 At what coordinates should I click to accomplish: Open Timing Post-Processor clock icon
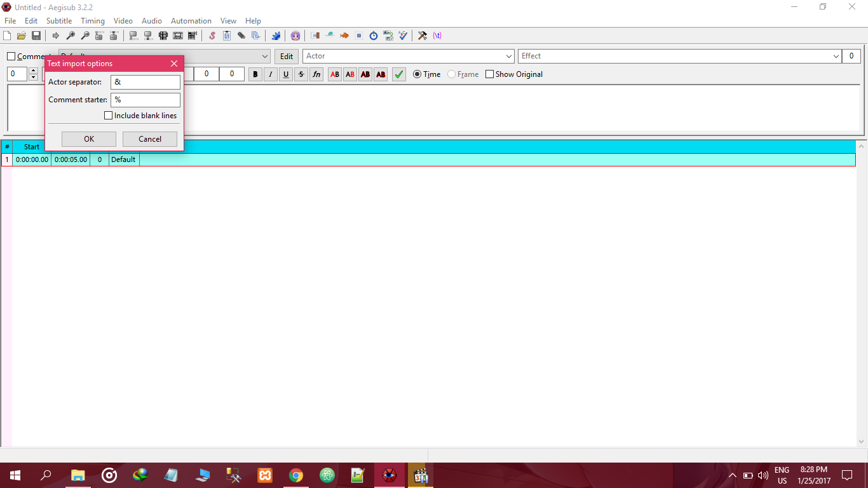pyautogui.click(x=374, y=36)
